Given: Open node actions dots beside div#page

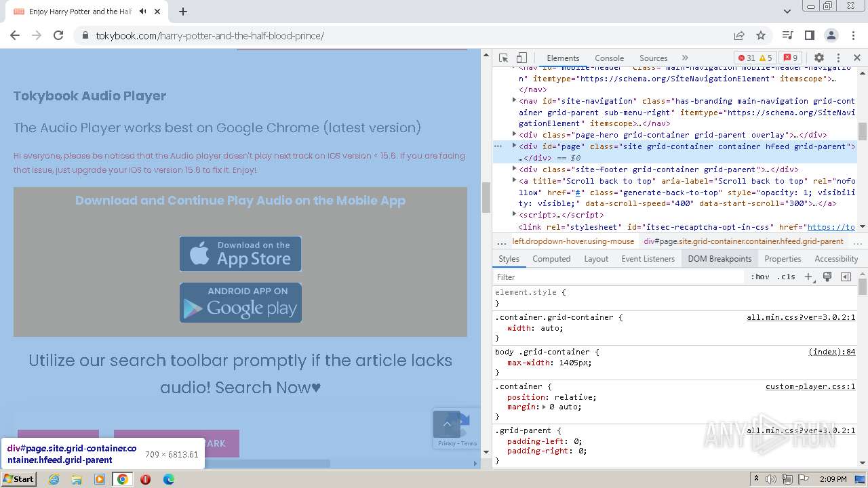Looking at the screenshot, I should point(498,146).
